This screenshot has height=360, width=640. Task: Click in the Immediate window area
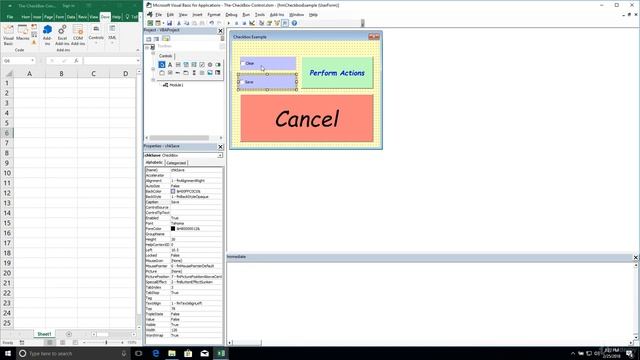[x=429, y=300]
